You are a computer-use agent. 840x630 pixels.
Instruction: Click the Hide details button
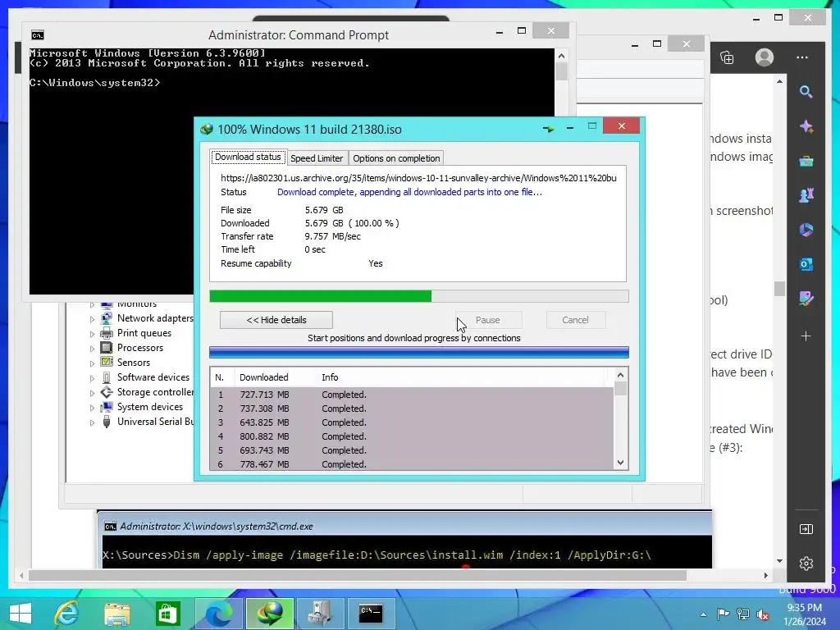pos(276,320)
